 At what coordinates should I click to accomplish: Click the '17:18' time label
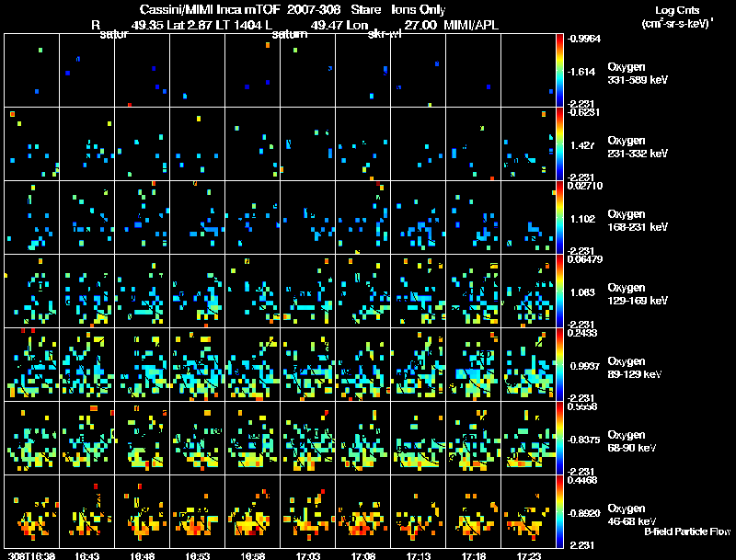pos(473,555)
